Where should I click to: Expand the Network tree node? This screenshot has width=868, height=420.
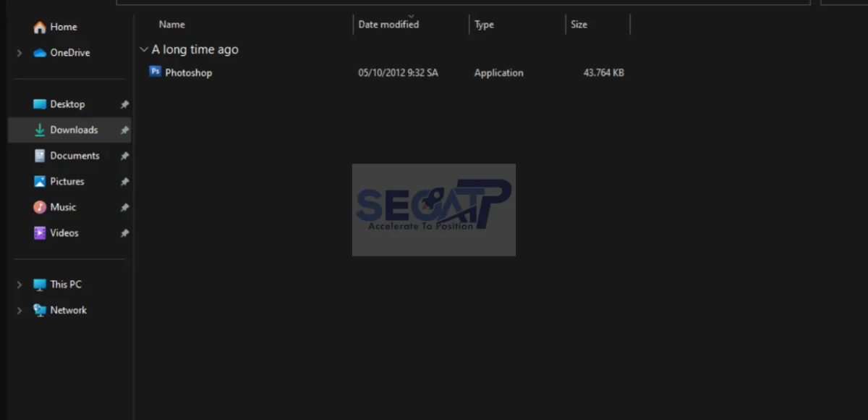point(20,311)
